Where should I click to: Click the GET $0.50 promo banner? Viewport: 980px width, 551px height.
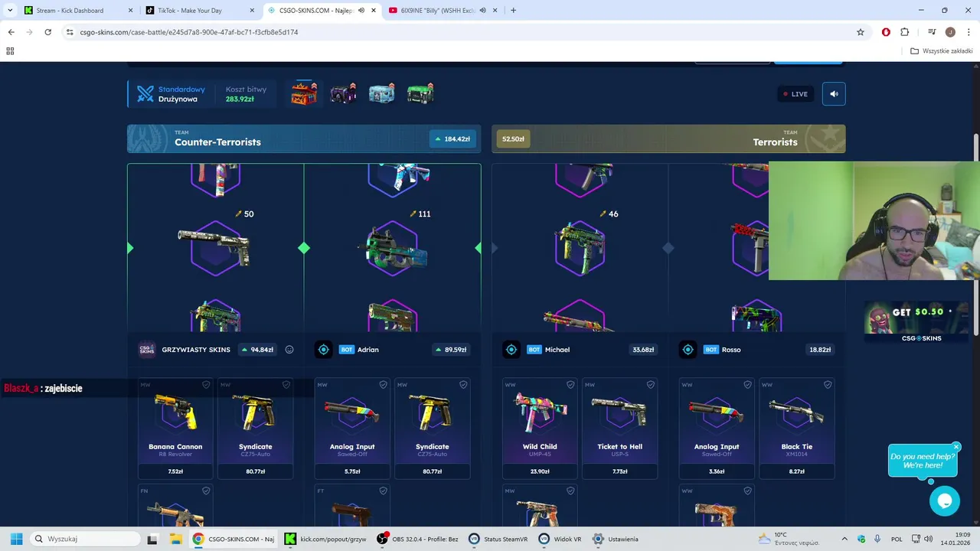916,321
